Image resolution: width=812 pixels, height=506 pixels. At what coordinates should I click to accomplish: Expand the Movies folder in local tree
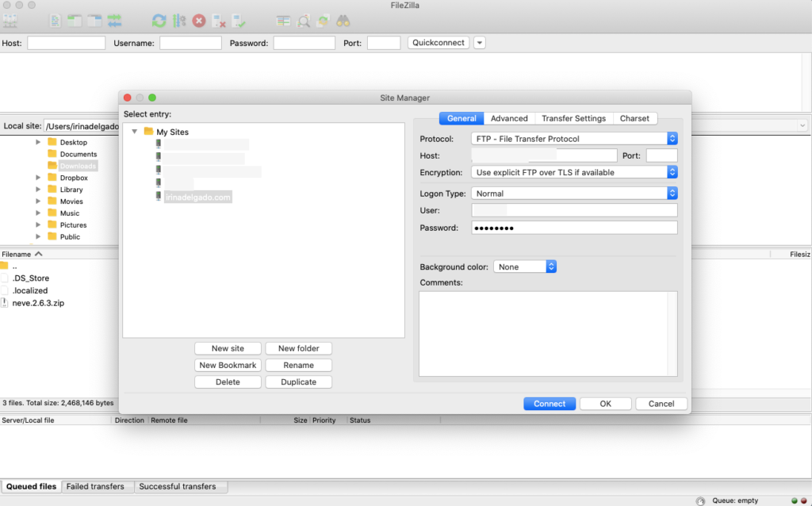tap(38, 201)
